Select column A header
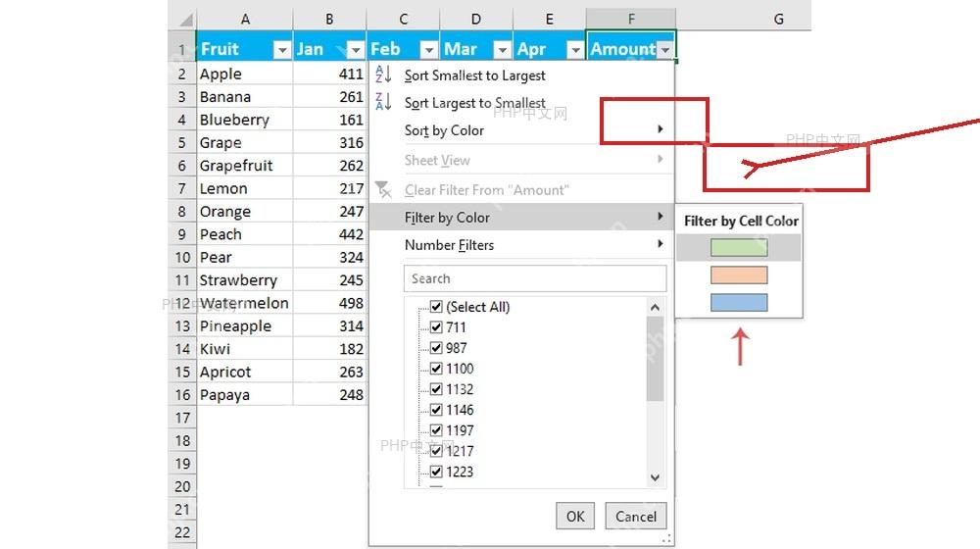 245,20
